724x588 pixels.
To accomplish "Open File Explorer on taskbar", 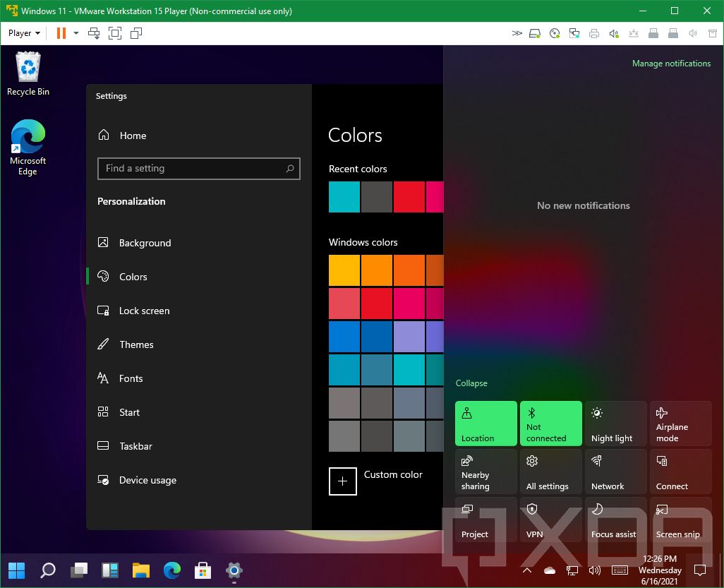I will coord(141,570).
